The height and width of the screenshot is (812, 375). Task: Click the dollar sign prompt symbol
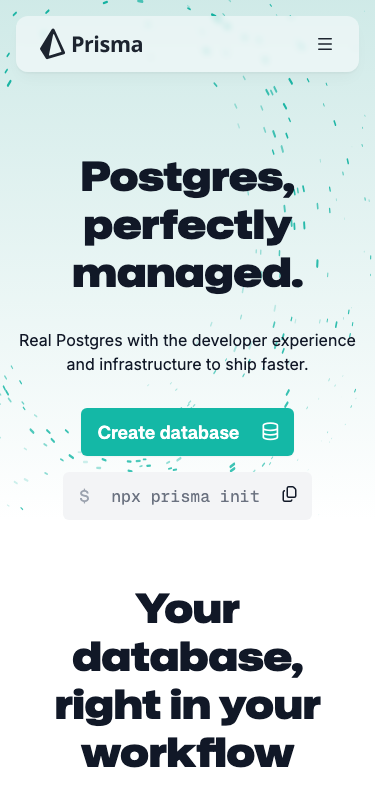pos(84,496)
